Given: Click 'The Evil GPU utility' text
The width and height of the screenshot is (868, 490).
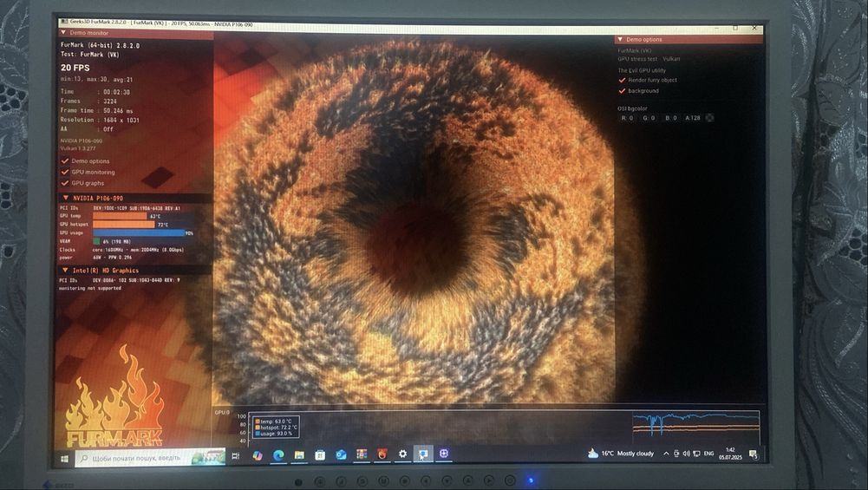Looking at the screenshot, I should 642,70.
